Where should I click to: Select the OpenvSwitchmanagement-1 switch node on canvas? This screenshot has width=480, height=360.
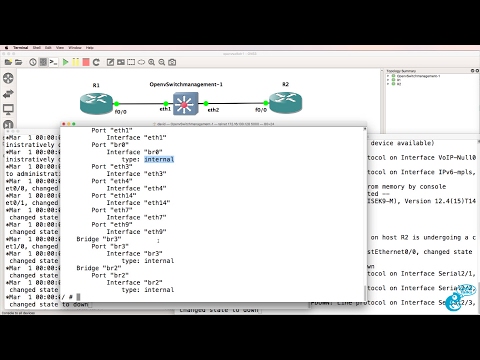tap(186, 104)
